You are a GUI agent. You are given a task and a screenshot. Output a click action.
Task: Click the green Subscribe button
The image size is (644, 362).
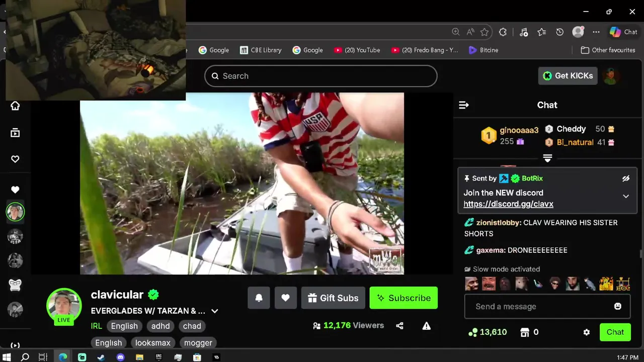[404, 298]
